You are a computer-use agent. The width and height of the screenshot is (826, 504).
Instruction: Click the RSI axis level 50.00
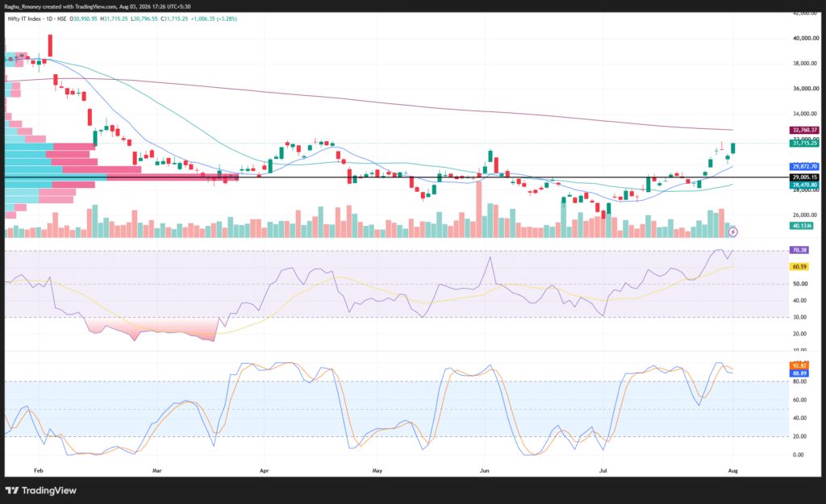click(800, 284)
